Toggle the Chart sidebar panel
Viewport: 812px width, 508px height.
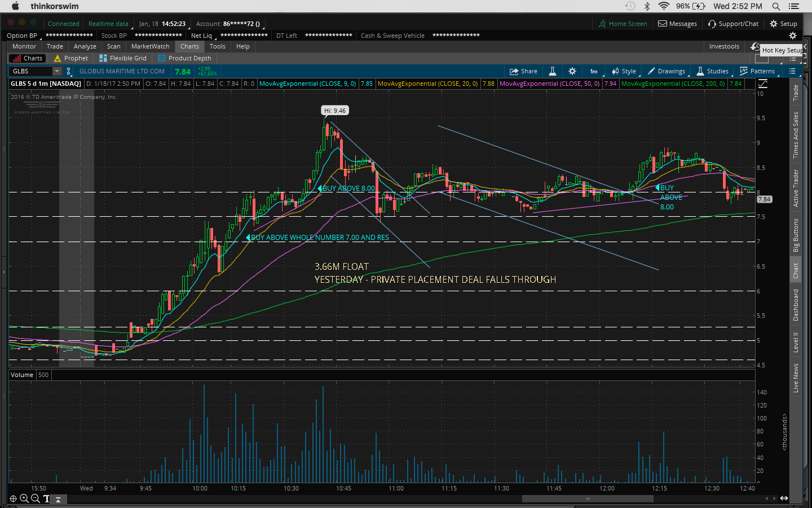[x=796, y=271]
